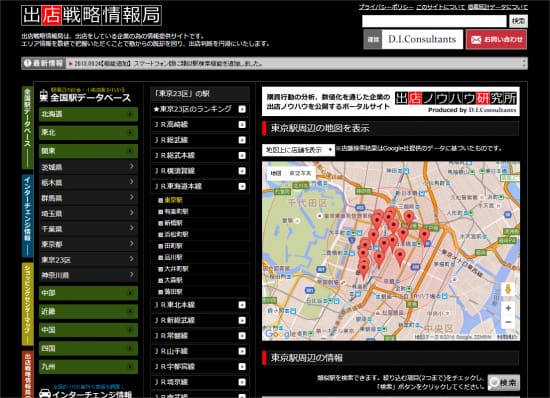The image size is (550, 398).
Task: Click the chevron on the 群馬県 row
Action: [132, 197]
